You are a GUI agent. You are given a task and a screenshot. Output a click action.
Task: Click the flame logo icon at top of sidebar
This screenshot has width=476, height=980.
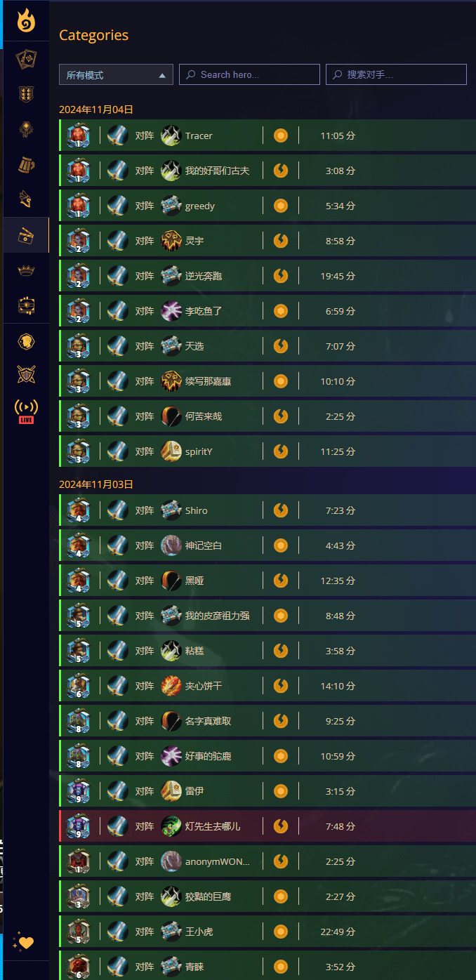pyautogui.click(x=26, y=20)
